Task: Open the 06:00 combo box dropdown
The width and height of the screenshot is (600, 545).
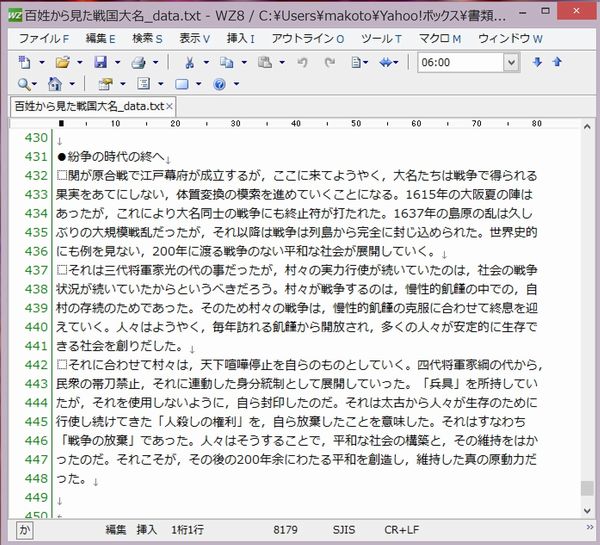Action: [511, 62]
